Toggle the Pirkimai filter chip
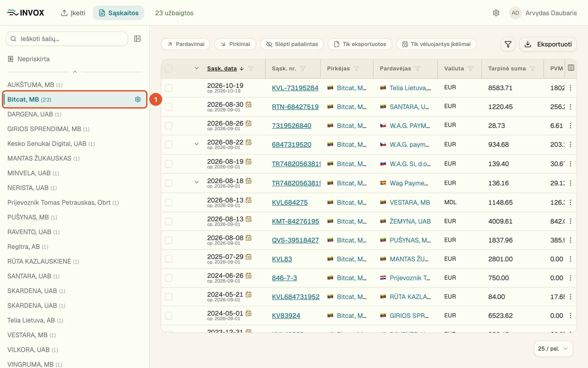The image size is (588, 368). pos(235,44)
